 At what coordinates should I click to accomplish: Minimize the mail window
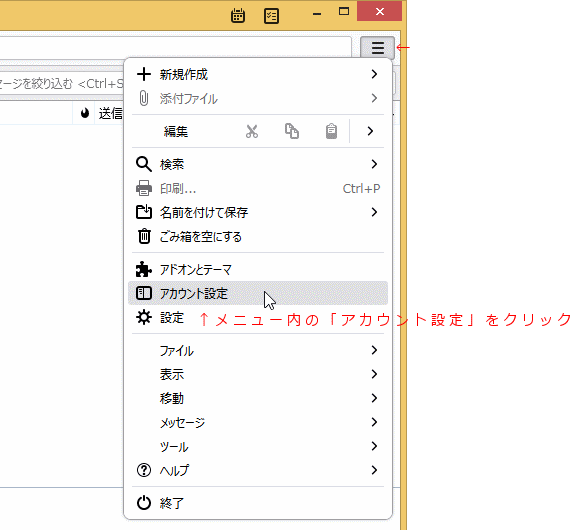(x=317, y=14)
